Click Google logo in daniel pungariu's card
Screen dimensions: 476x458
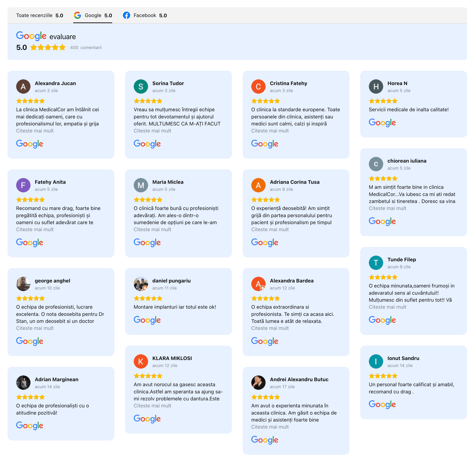pos(147,320)
